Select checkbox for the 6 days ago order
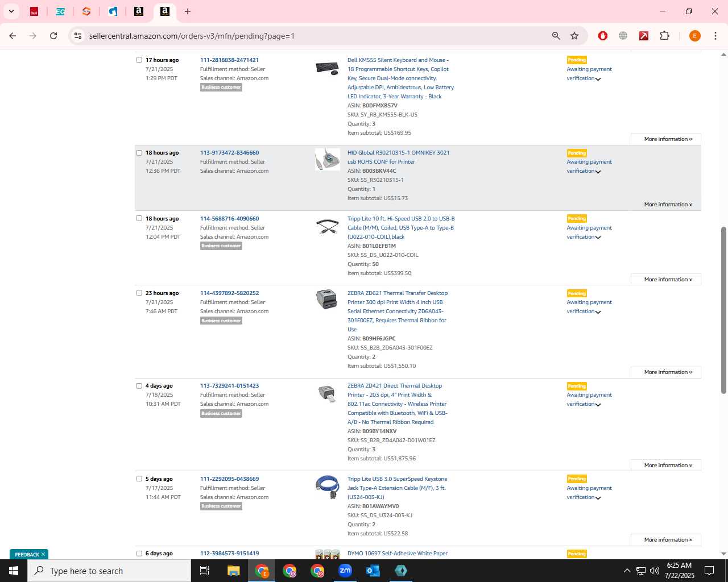 click(x=139, y=553)
